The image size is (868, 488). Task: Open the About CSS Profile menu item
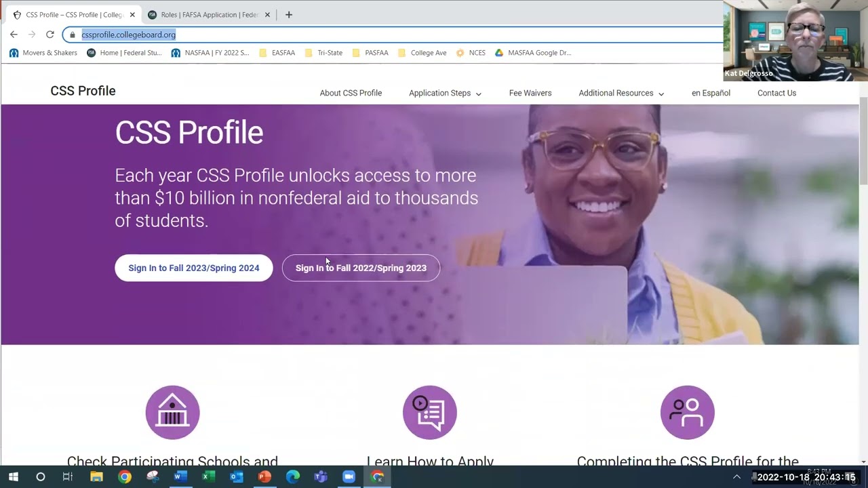tap(351, 93)
